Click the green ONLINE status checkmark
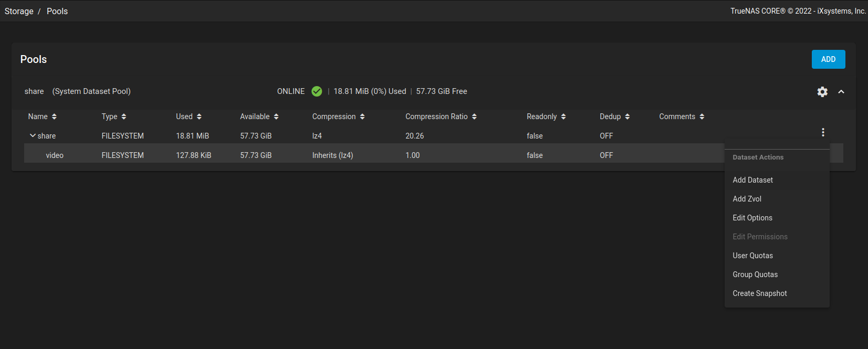The image size is (868, 349). coord(317,91)
